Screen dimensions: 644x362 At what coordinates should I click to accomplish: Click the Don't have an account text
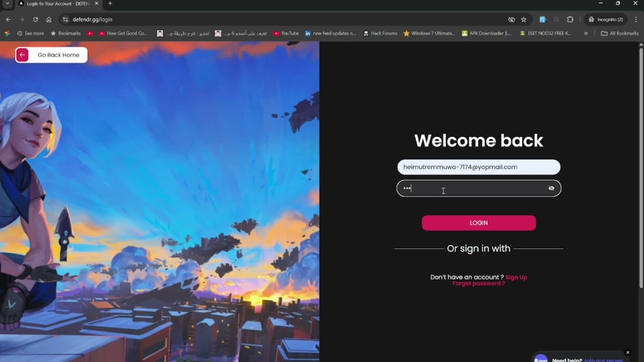click(467, 277)
